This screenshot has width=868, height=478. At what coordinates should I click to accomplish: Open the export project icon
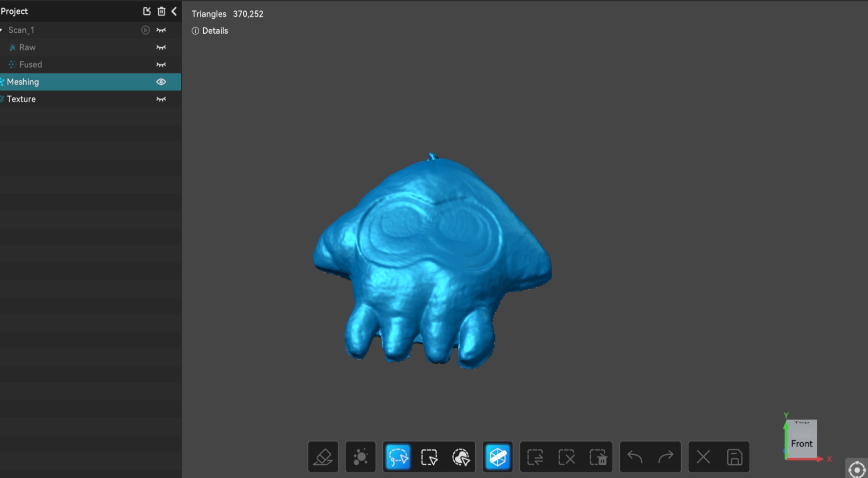click(x=147, y=11)
